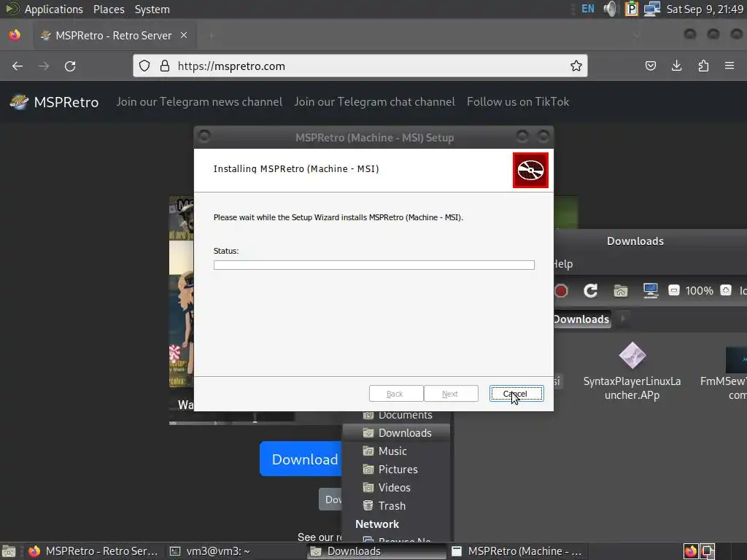Open the Help menu in file manager
Viewport: 747px width, 560px height.
click(x=562, y=264)
